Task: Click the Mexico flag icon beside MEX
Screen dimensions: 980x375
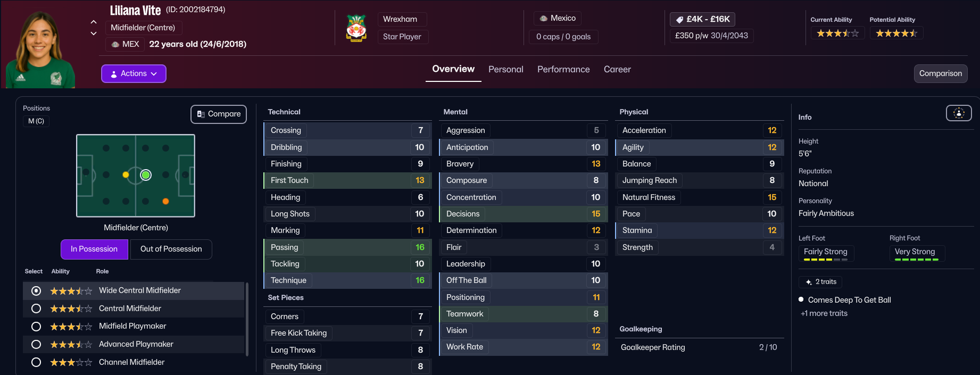Action: coord(115,44)
